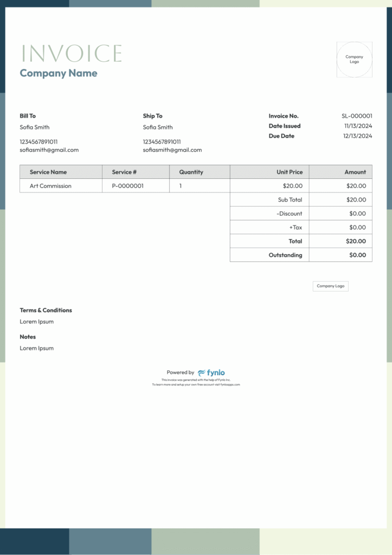Select the Company Name title text
Screen dimensions: 392x555
tap(59, 73)
